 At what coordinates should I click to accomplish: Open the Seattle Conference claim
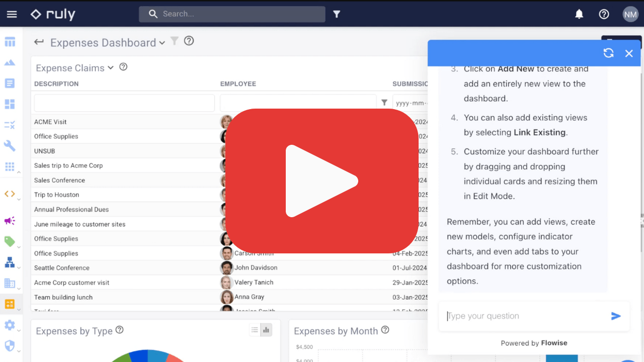(x=62, y=268)
